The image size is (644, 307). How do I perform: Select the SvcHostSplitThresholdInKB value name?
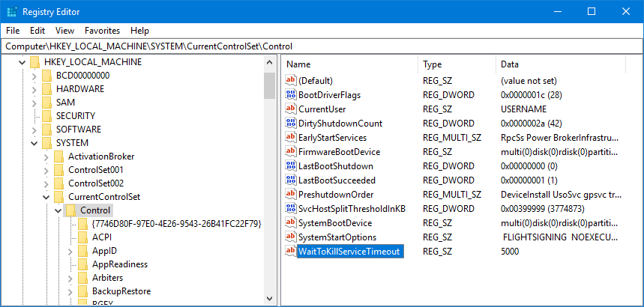[352, 209]
